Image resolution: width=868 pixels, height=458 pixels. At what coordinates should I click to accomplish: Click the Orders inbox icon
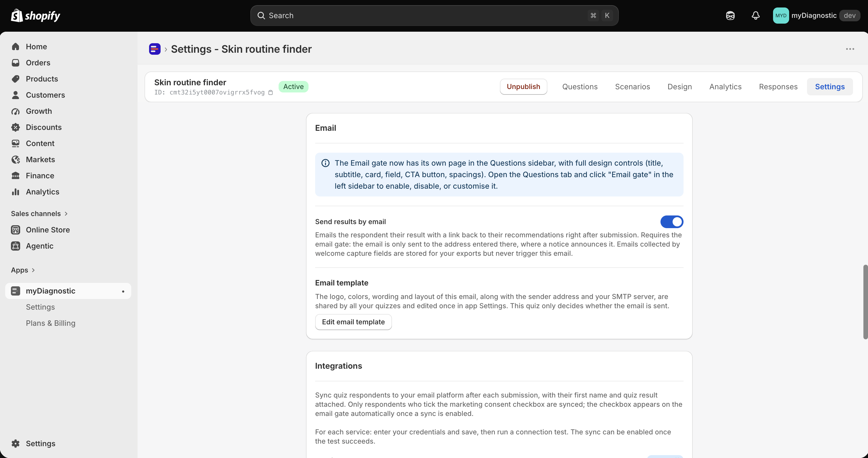pos(16,63)
